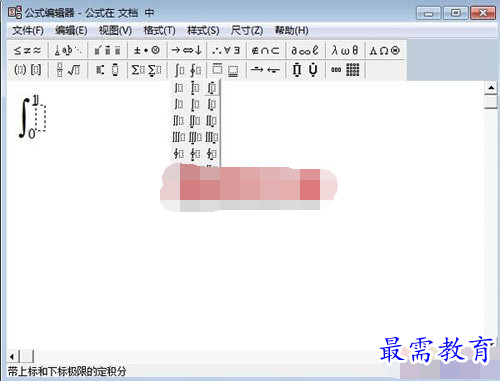Screen dimensions: 501x381
Task: Expand the summation templates palette (Σ)
Action: (147, 70)
